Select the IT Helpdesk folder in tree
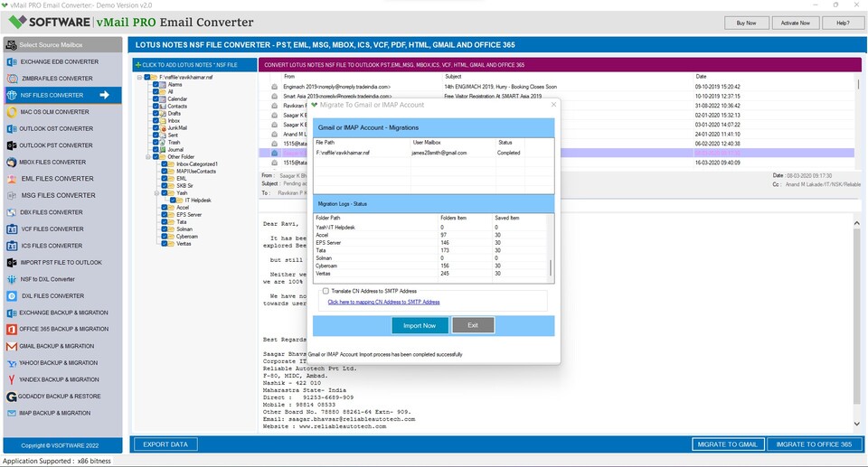This screenshot has width=868, height=467. 198,201
